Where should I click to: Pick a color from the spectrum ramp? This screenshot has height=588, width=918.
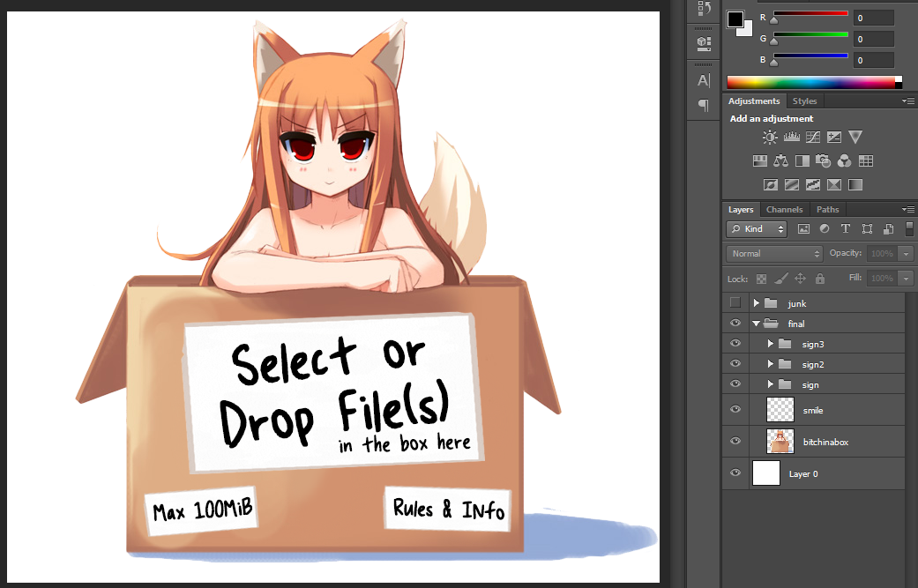[814, 82]
